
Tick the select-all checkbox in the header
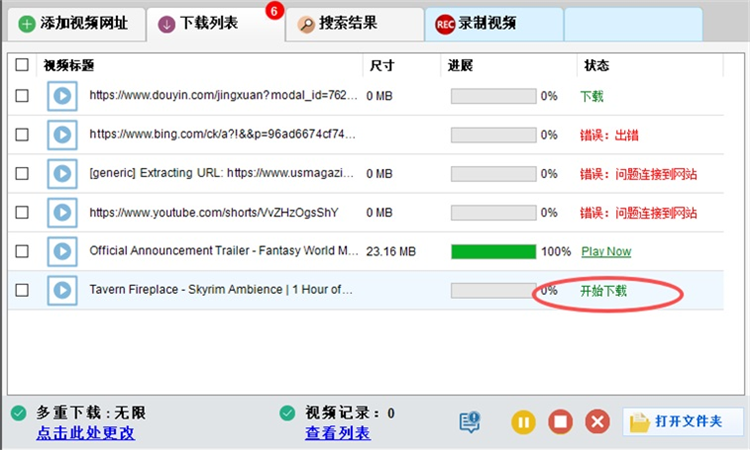(22, 65)
